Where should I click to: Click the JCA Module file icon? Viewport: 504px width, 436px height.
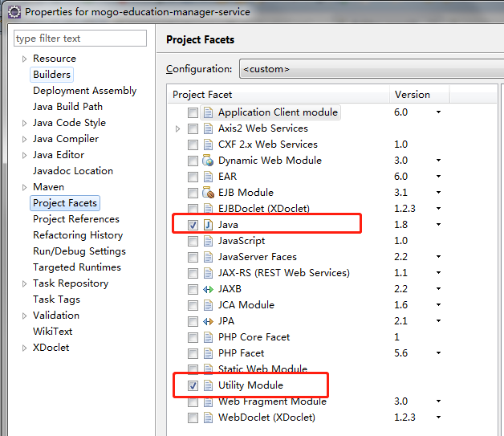coord(208,305)
